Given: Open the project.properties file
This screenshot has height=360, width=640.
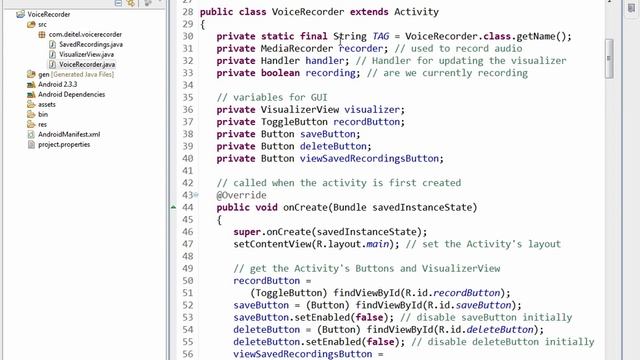Looking at the screenshot, I should point(64,144).
